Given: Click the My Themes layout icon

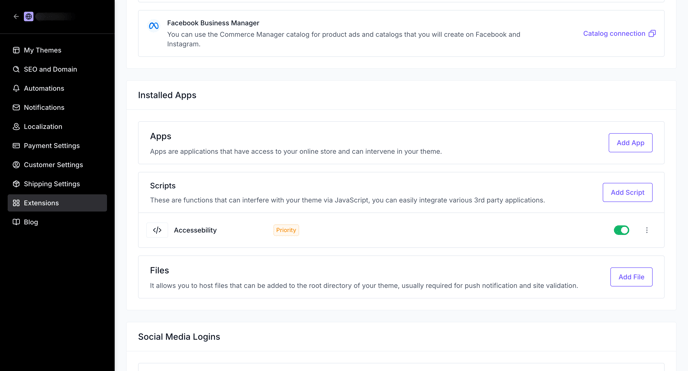Looking at the screenshot, I should (x=16, y=50).
